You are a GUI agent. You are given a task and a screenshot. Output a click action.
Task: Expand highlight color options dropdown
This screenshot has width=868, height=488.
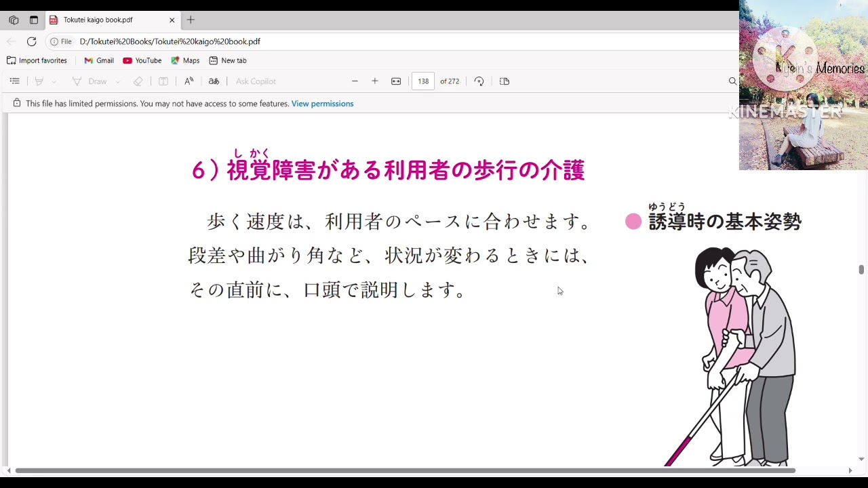click(54, 81)
